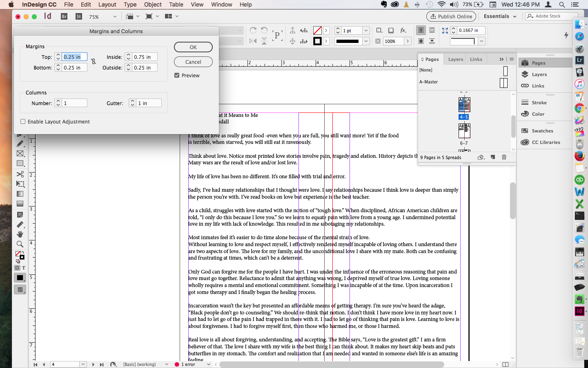Image resolution: width=588 pixels, height=368 pixels.
Task: Click Cancel in Margins and Columns
Action: [x=193, y=62]
